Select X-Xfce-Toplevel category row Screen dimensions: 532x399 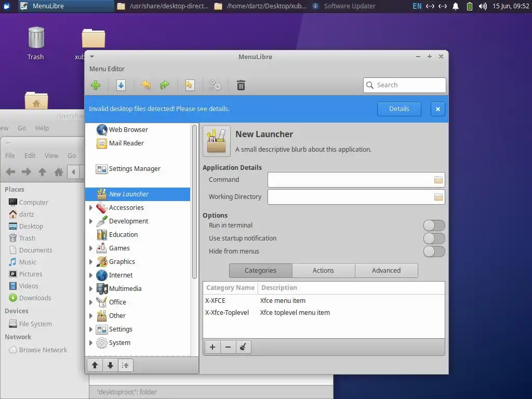[324, 312]
